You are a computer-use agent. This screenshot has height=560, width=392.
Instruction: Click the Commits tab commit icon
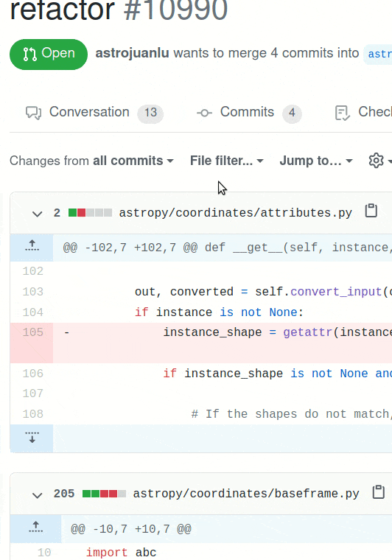pos(204,113)
